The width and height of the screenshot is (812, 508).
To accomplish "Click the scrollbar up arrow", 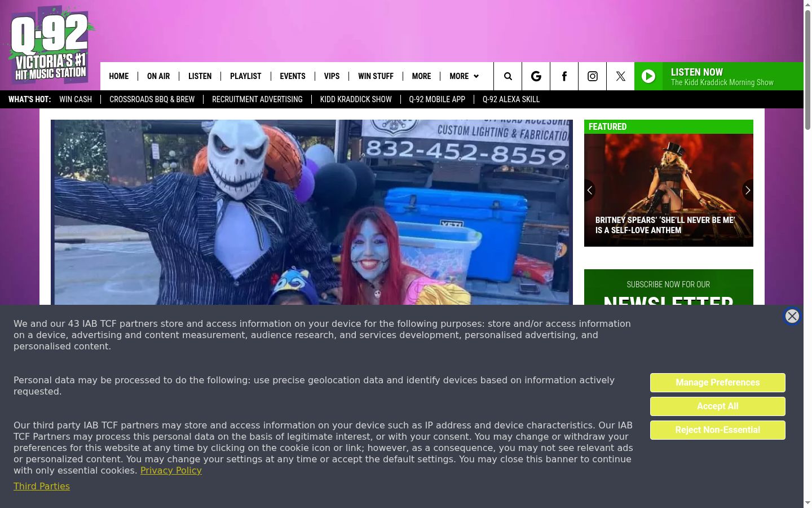I will coord(807,5).
